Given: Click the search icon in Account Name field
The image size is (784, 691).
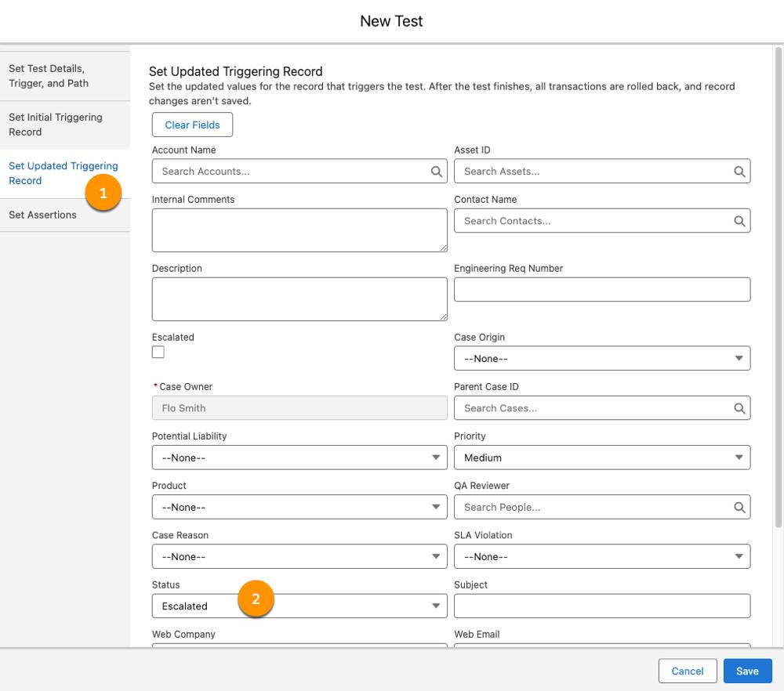Looking at the screenshot, I should tap(436, 172).
